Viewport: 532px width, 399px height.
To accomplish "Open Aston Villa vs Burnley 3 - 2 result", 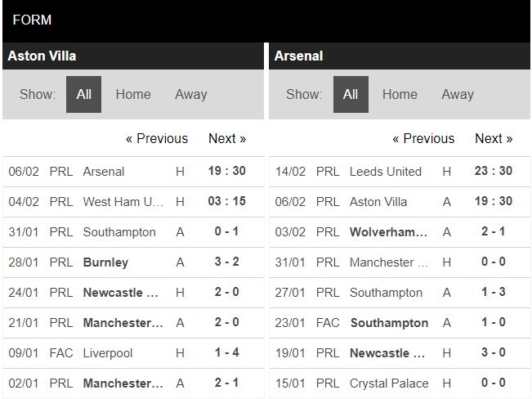I will coord(226,262).
